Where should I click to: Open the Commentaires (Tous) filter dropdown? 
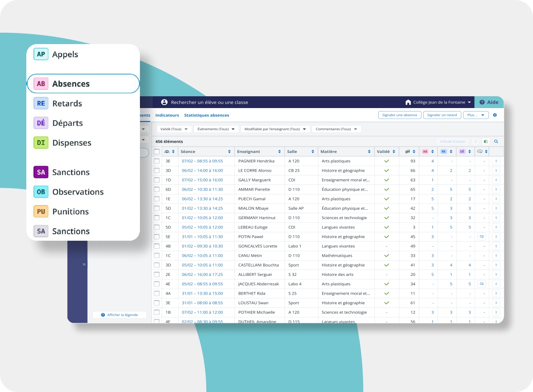click(337, 129)
